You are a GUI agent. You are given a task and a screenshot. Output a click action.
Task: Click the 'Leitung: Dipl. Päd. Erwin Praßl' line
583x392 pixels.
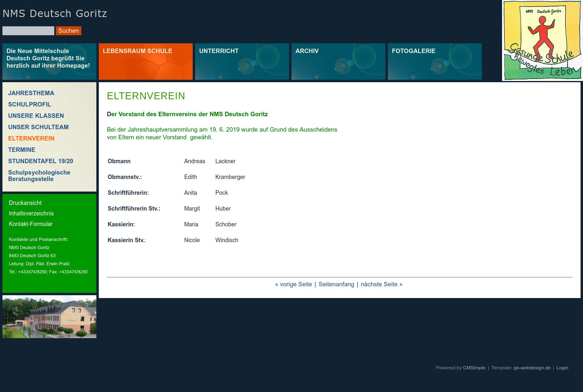tap(39, 264)
